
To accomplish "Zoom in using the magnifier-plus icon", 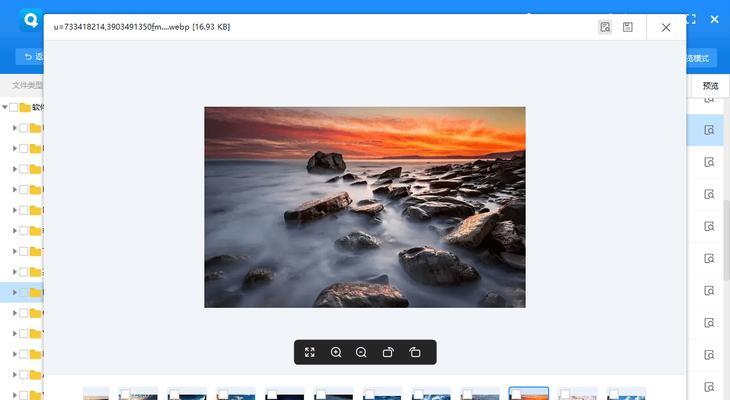I will (x=336, y=352).
